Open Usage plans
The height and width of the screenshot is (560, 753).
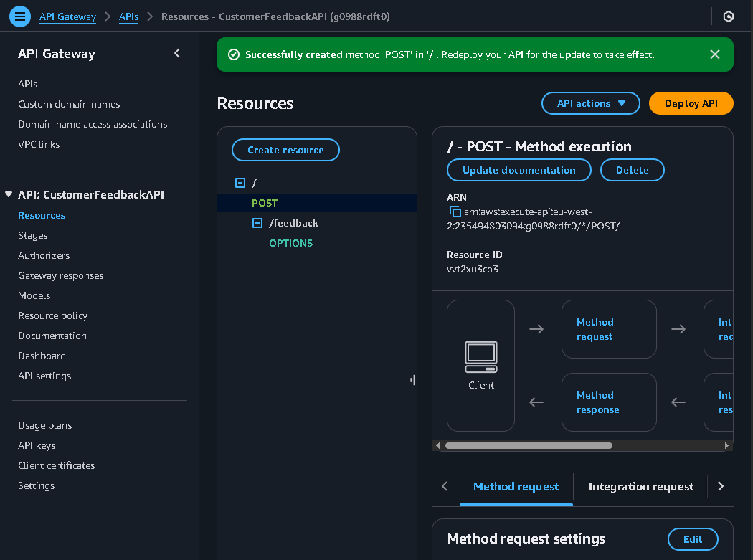44,426
